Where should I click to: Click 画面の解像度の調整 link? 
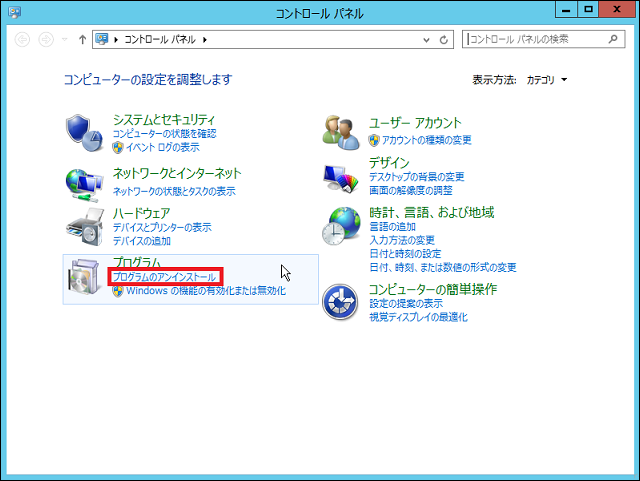click(x=411, y=190)
